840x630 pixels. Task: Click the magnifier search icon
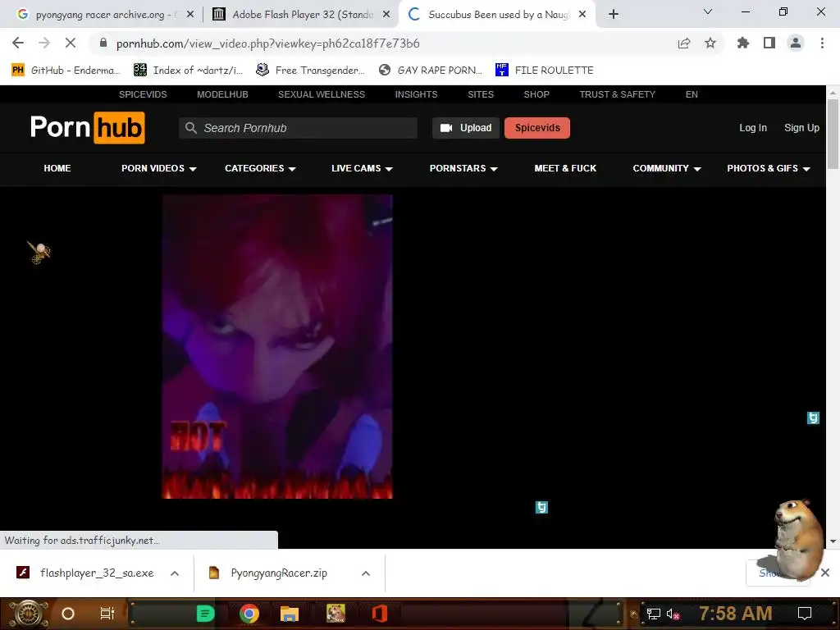click(x=190, y=127)
